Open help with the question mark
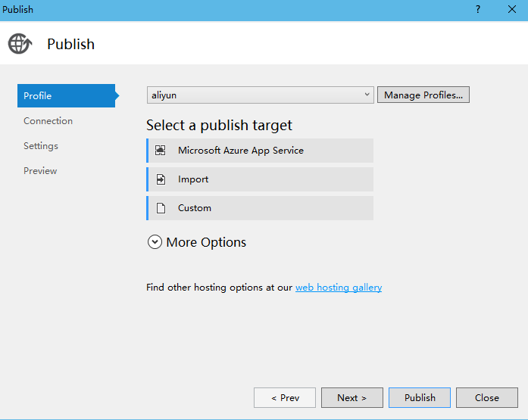 coord(478,9)
